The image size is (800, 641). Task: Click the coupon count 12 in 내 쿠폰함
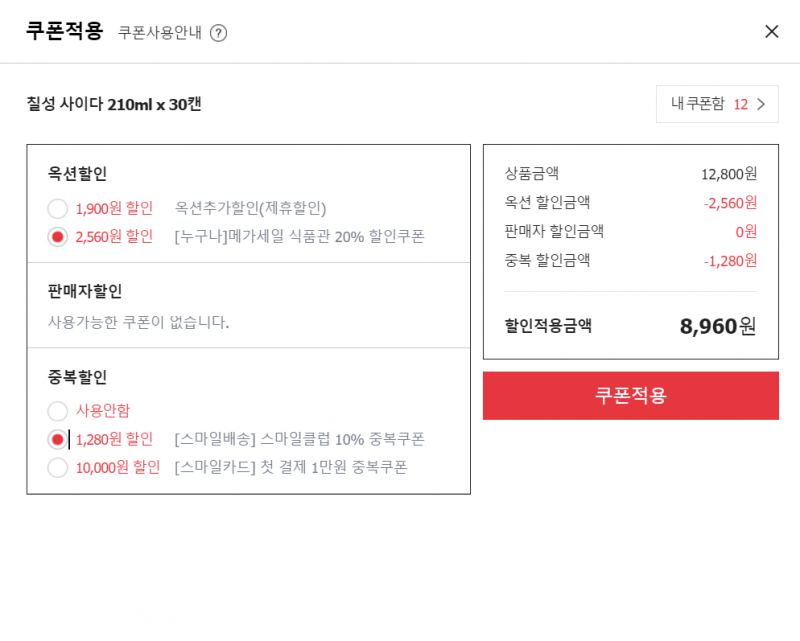click(740, 105)
